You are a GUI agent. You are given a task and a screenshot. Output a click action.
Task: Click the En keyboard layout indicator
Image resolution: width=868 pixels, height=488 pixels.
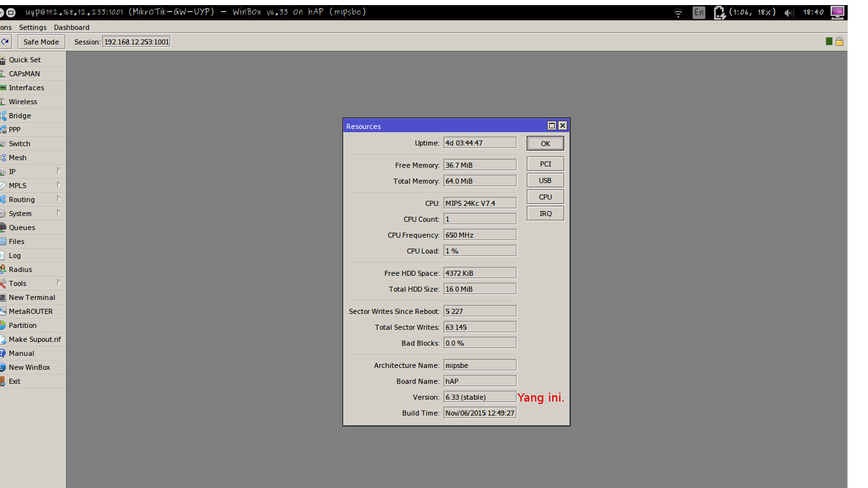699,12
